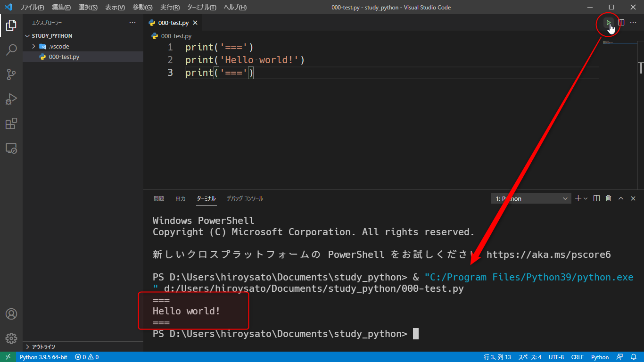Maximize the panel with the chevron icon

621,198
